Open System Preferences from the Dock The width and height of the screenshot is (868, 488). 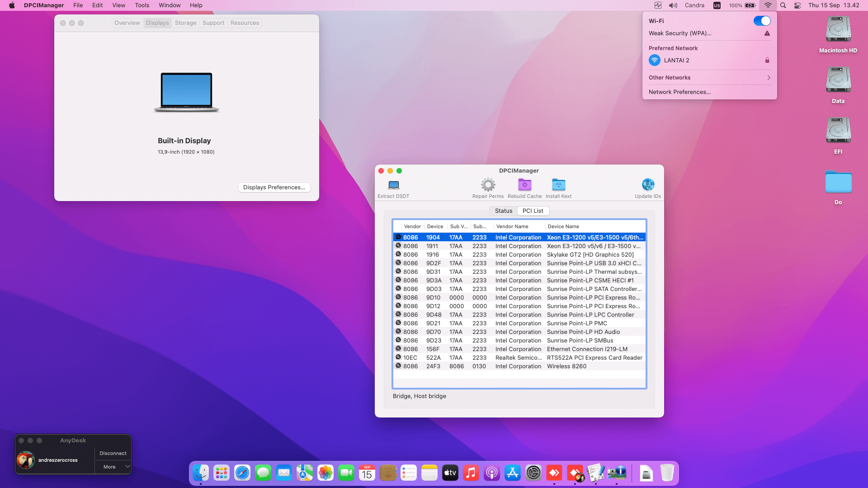click(533, 473)
